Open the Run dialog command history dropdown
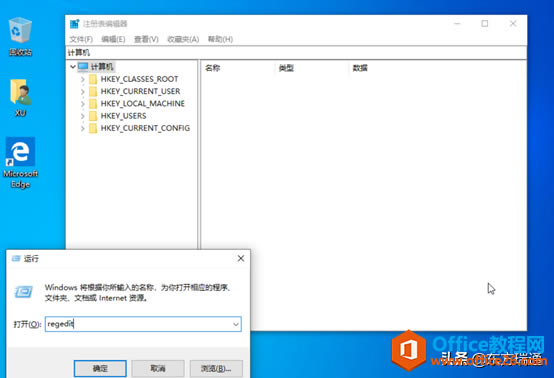 pos(236,324)
